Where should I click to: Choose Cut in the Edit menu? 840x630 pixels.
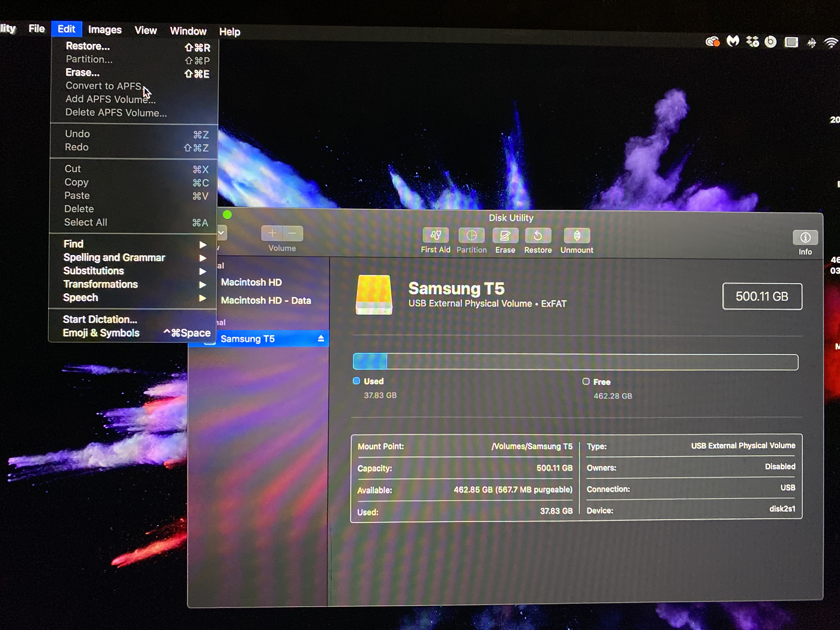[x=133, y=169]
